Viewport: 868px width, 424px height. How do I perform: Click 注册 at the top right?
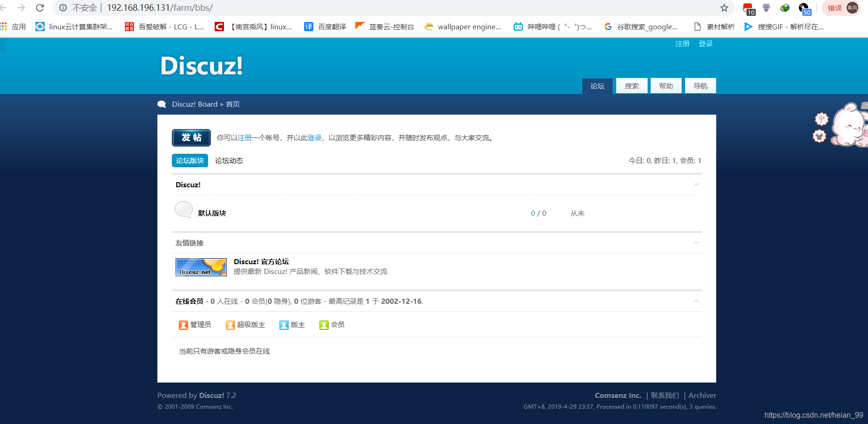click(x=682, y=43)
